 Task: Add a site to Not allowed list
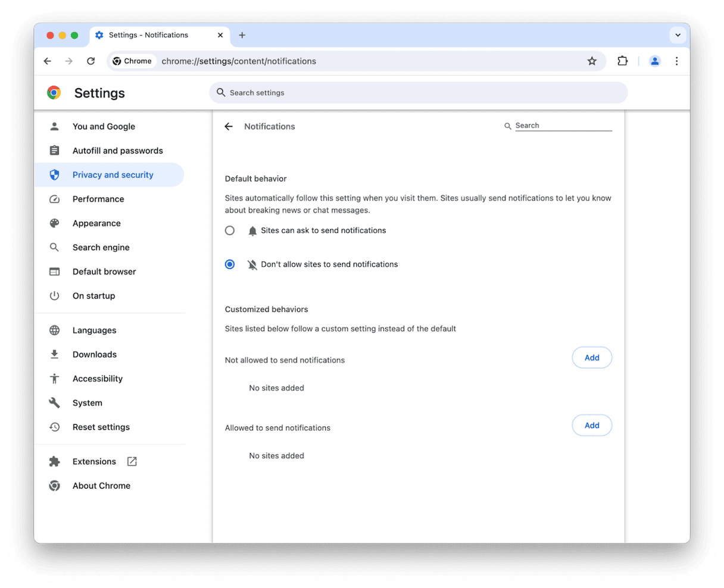pos(592,358)
